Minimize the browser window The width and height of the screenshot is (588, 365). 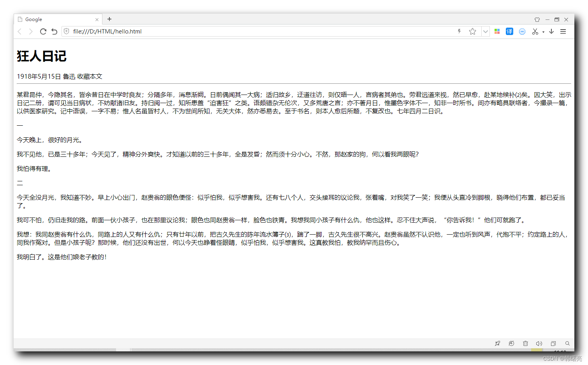(x=548, y=19)
